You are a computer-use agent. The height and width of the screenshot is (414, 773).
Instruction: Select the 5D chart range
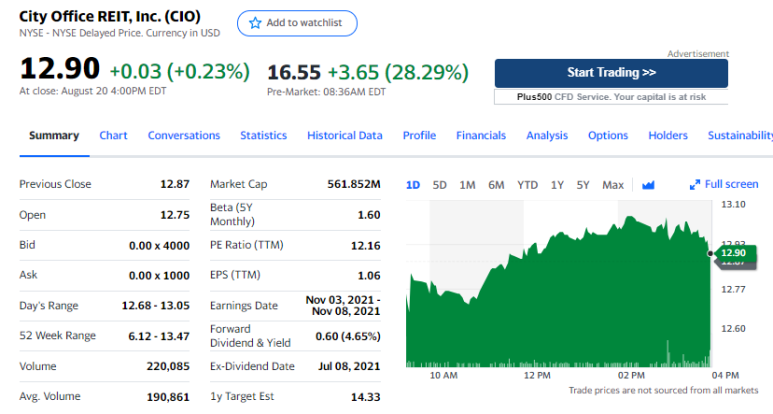pos(439,185)
